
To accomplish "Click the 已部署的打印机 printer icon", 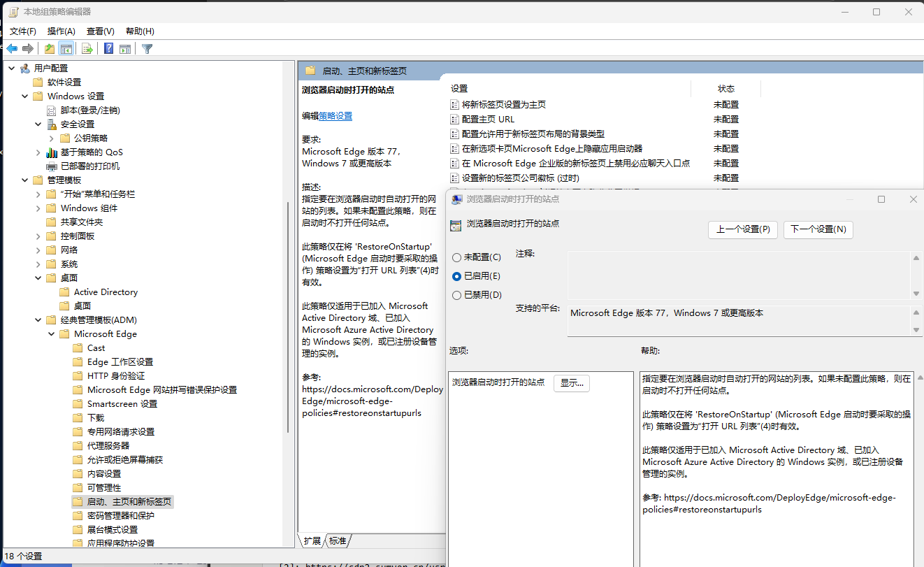I will point(51,166).
